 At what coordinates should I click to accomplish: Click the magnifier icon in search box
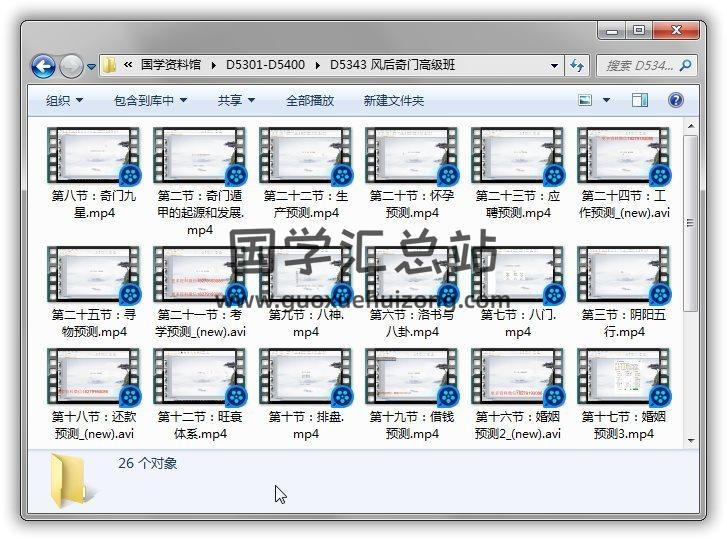tap(686, 66)
